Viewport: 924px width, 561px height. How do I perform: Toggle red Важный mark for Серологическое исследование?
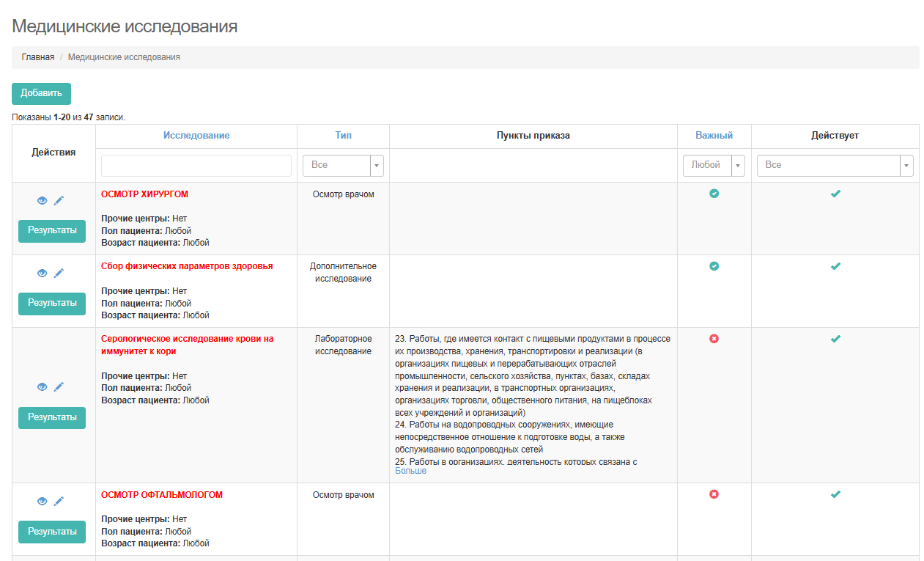click(x=714, y=339)
